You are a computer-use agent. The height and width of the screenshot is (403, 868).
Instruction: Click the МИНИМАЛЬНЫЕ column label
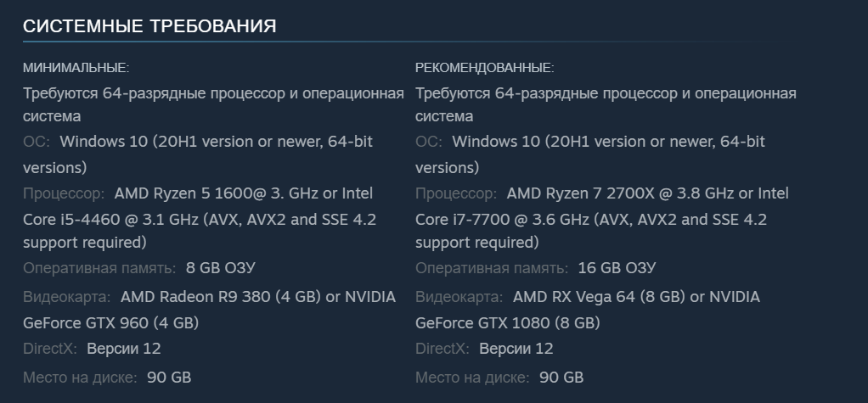click(x=76, y=68)
